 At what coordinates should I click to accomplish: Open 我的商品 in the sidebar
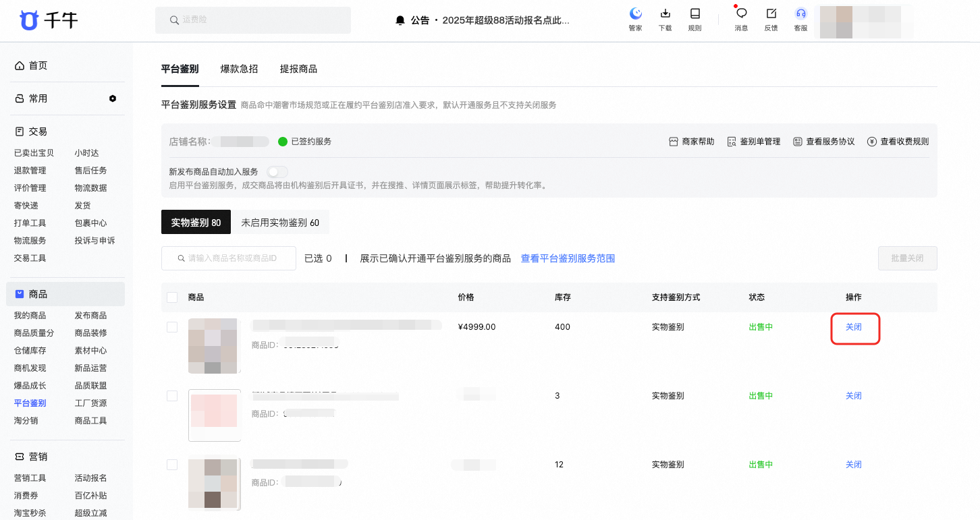pos(30,316)
